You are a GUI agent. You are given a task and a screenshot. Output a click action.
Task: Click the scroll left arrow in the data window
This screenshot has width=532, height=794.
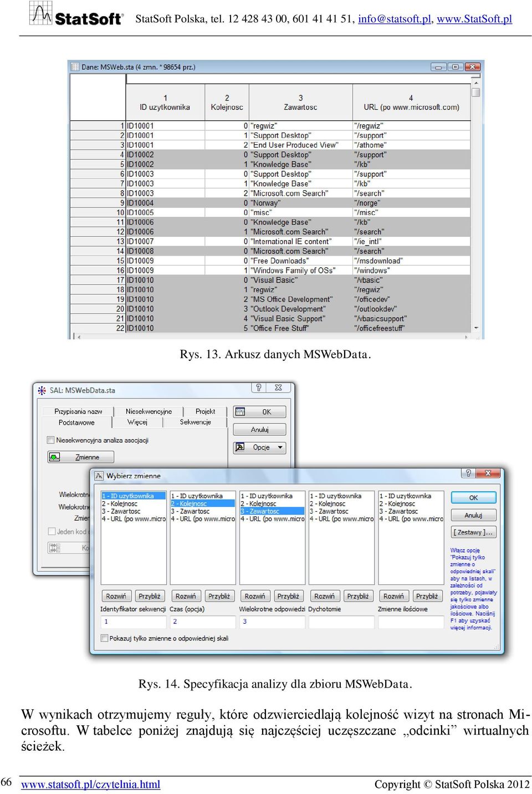pyautogui.click(x=78, y=337)
